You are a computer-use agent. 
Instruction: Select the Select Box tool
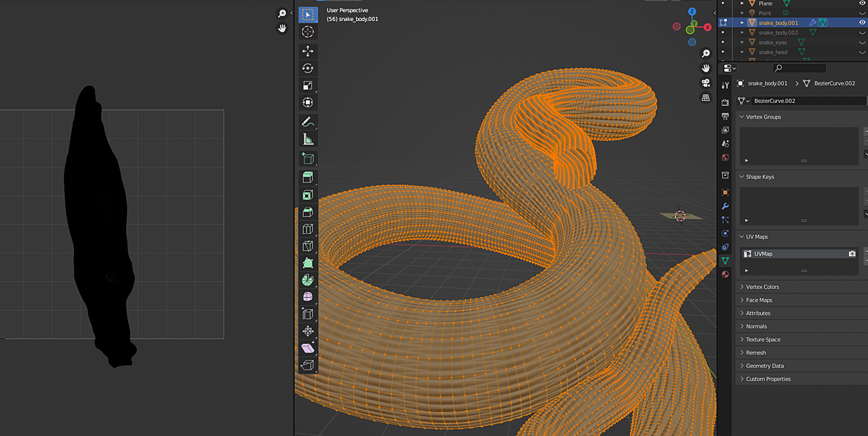308,15
